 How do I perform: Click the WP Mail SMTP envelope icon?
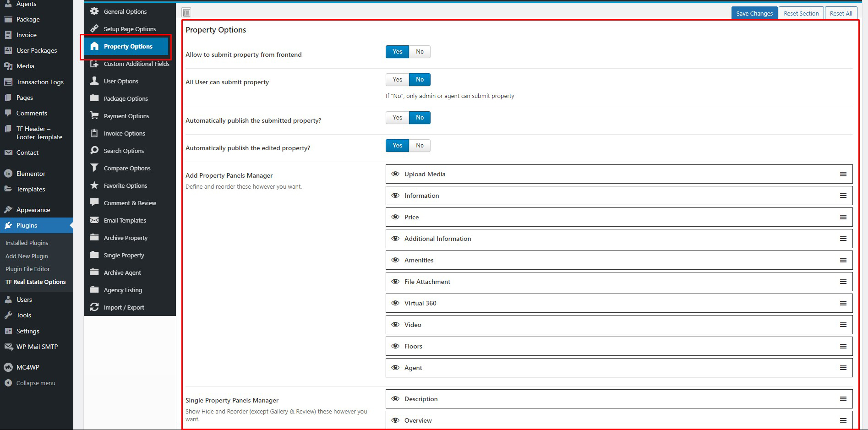point(8,347)
